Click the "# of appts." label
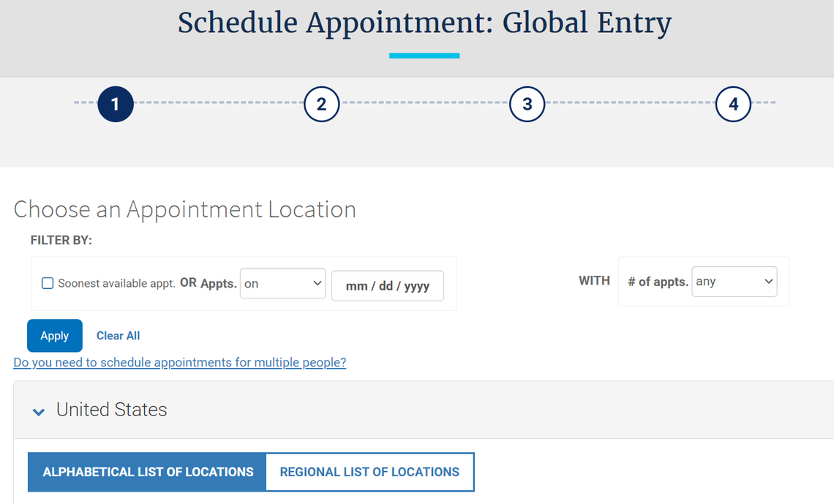 (658, 282)
